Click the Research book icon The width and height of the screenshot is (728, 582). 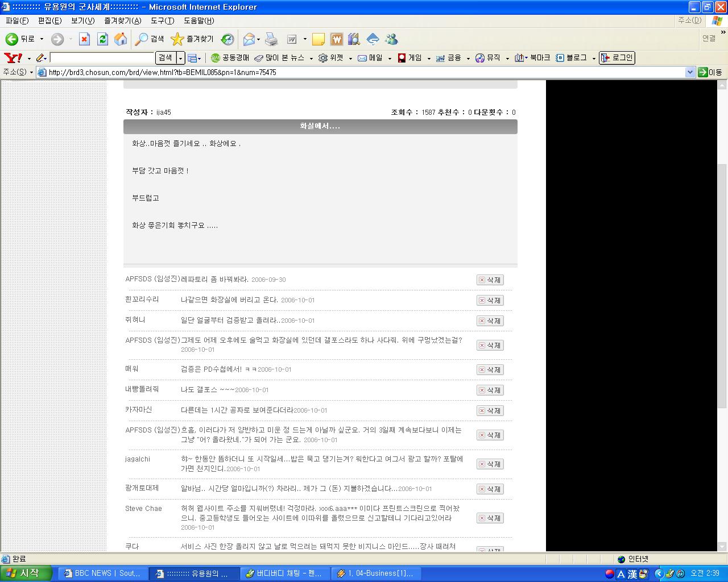coord(354,39)
